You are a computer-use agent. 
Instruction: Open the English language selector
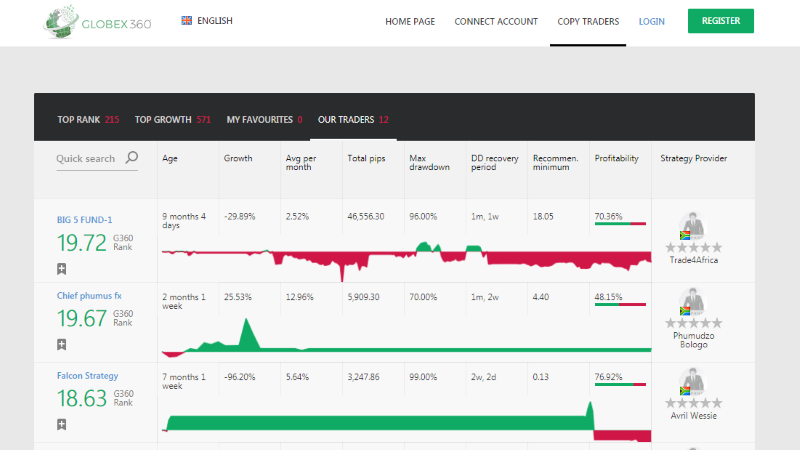point(207,20)
